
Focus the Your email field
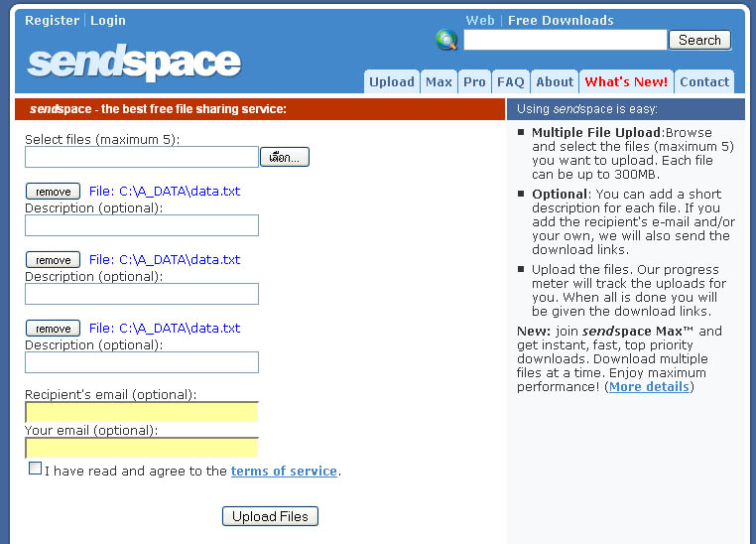coord(142,448)
